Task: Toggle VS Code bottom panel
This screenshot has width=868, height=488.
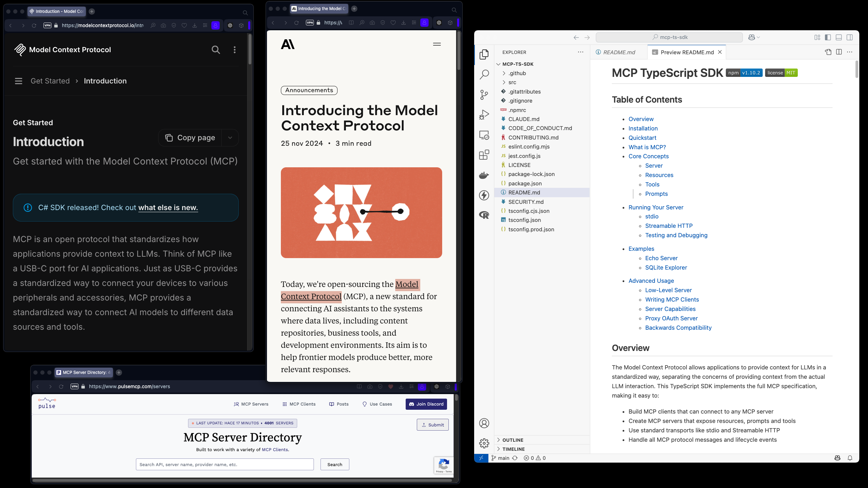Action: coord(839,38)
